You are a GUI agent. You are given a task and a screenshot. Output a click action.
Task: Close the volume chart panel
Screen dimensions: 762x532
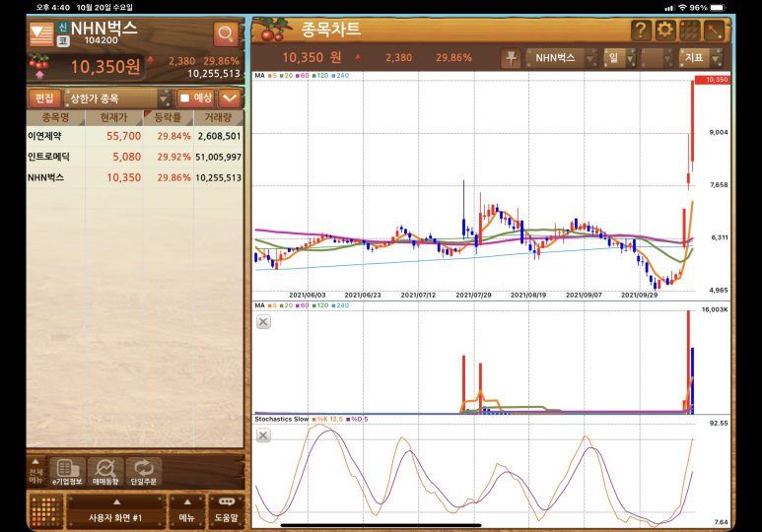tap(263, 321)
